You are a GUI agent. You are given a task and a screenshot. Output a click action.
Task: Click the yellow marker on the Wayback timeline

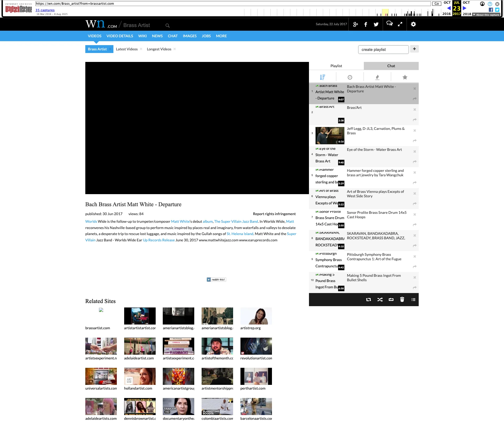tap(385, 12)
